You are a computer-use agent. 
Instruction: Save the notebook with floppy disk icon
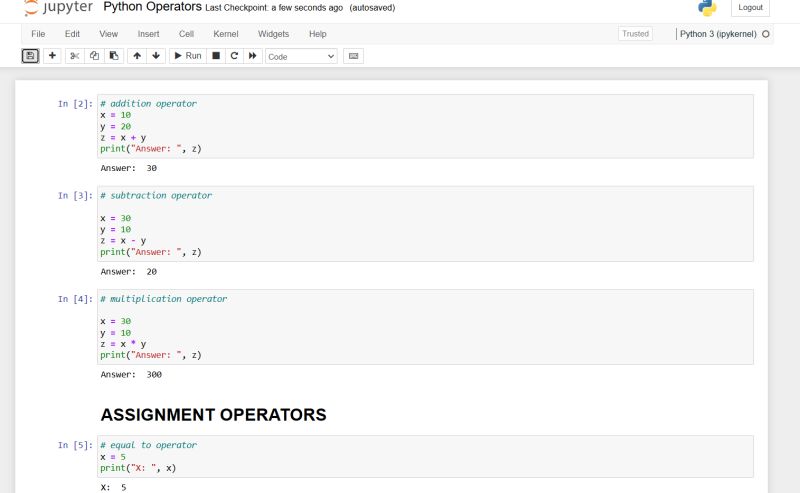(30, 56)
